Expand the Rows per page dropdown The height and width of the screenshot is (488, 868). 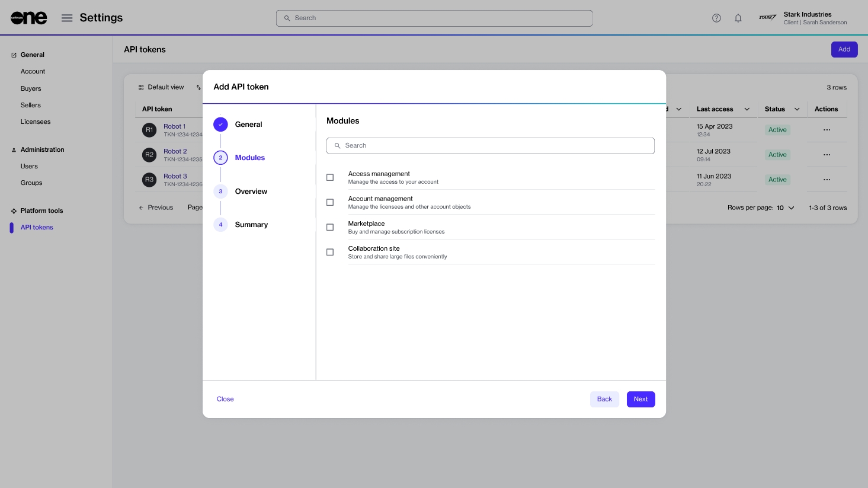[x=786, y=208]
